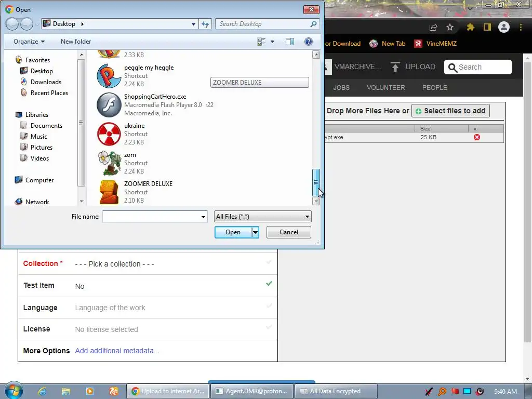Toggle the Chrome side panel icon
The width and height of the screenshot is (532, 399).
click(487, 27)
